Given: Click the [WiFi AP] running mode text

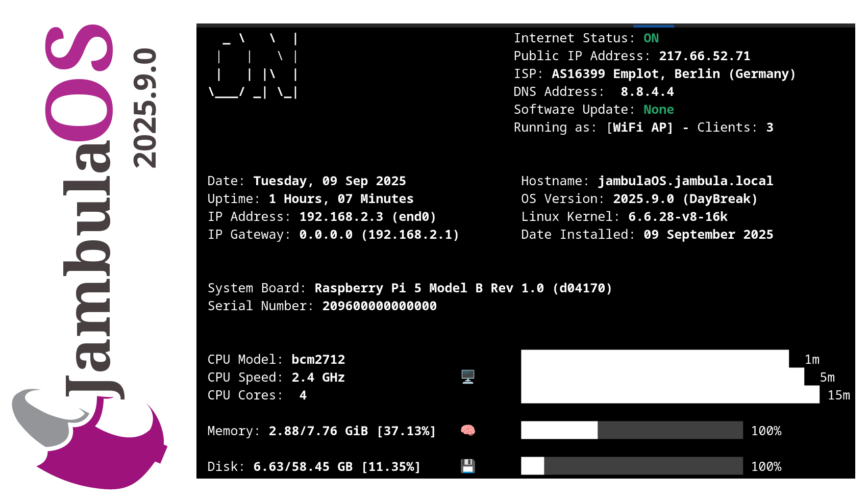Looking at the screenshot, I should 640,128.
